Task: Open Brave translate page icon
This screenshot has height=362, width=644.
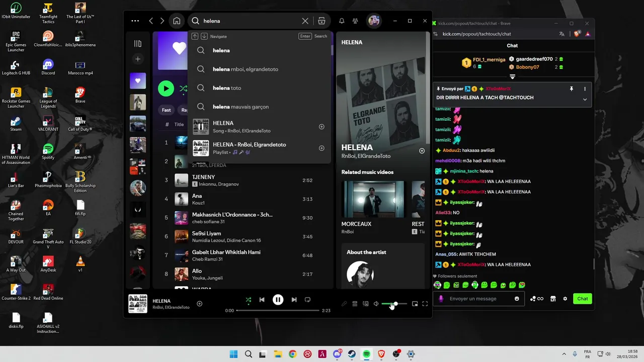Action: 562,34
